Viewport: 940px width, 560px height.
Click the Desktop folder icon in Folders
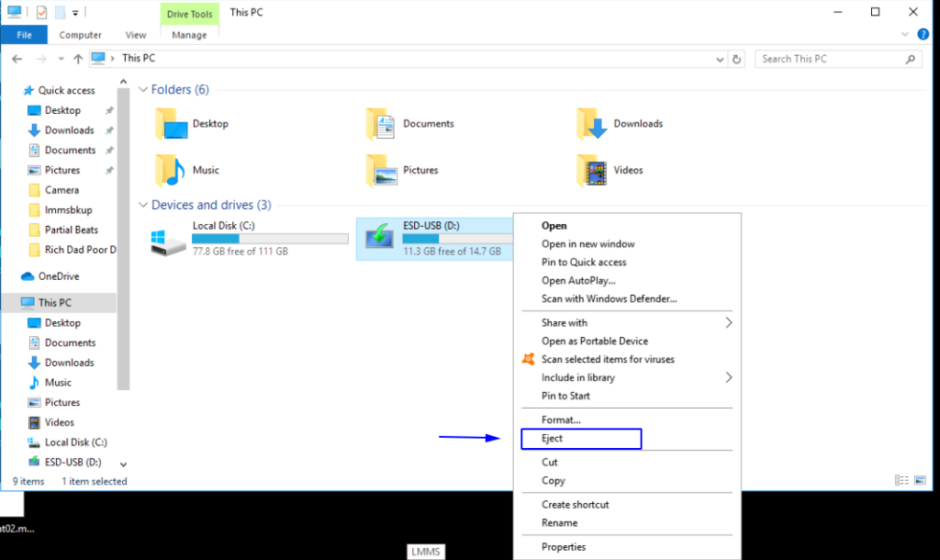[x=171, y=124]
